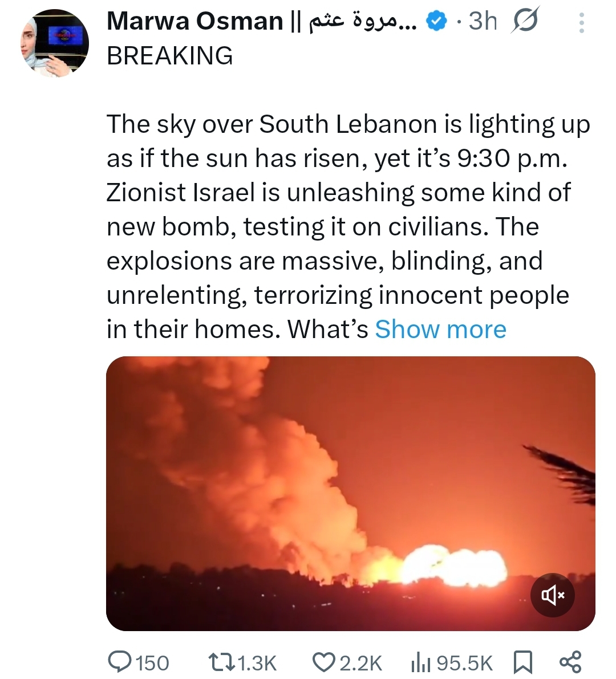Screen dimensions: 616x679
Task: Click the blue verified badge
Action: pyautogui.click(x=437, y=22)
